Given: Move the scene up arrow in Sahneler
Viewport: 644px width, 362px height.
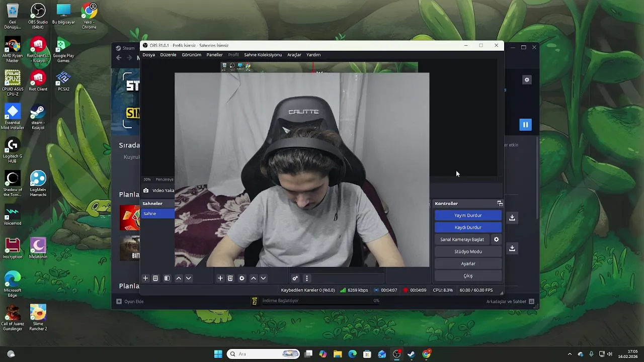Looking at the screenshot, I should [179, 278].
